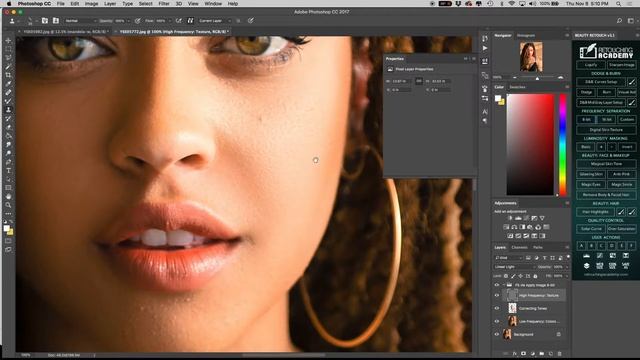Select the Crop tool
Viewport: 640px width, 360px height.
point(8,75)
